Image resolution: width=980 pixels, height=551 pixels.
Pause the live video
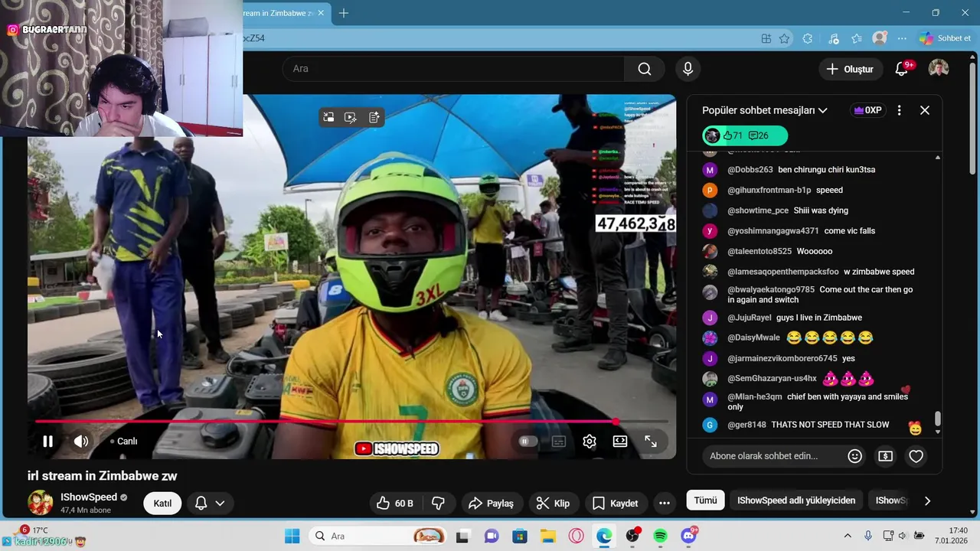coord(47,441)
